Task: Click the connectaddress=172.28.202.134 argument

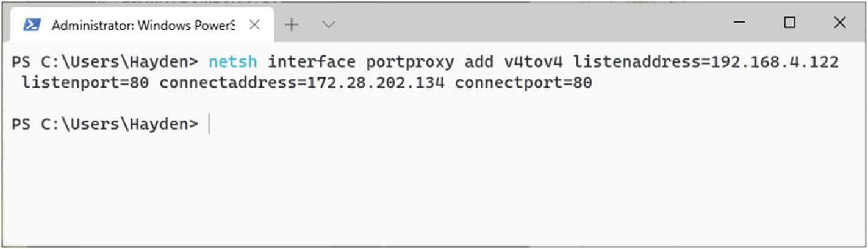Action: pyautogui.click(x=302, y=82)
